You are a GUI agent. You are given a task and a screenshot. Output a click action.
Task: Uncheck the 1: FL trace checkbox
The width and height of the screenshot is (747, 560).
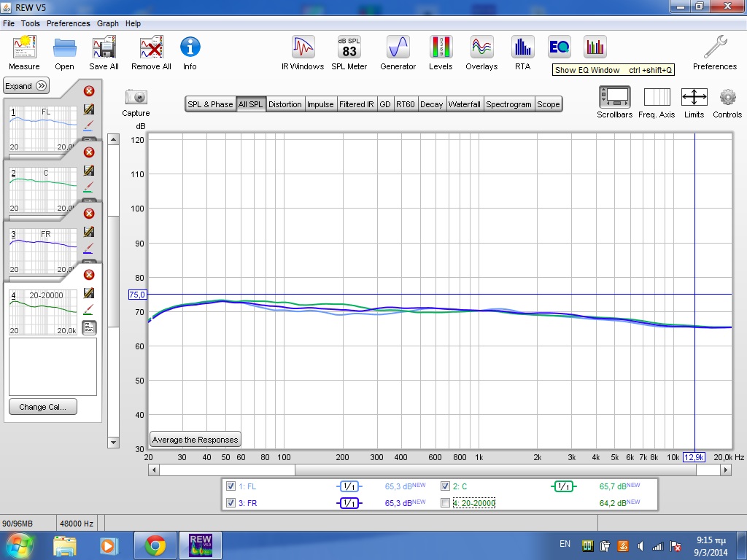pyautogui.click(x=231, y=486)
